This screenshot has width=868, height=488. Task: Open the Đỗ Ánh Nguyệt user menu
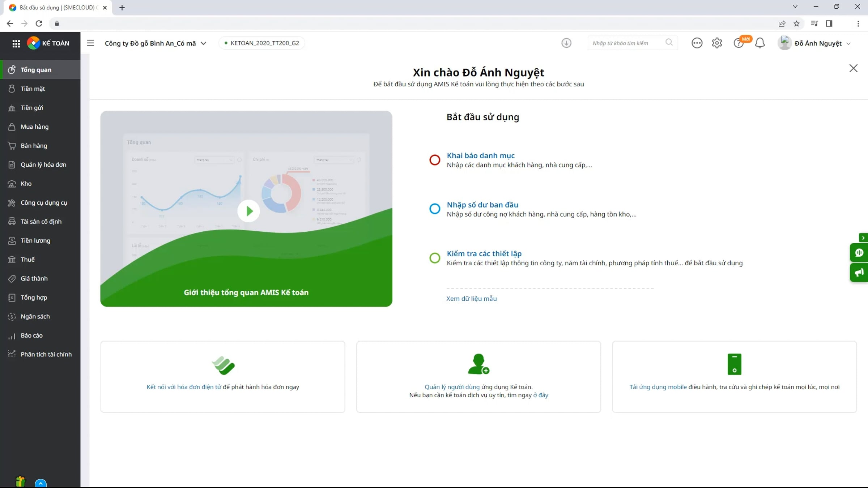point(814,43)
